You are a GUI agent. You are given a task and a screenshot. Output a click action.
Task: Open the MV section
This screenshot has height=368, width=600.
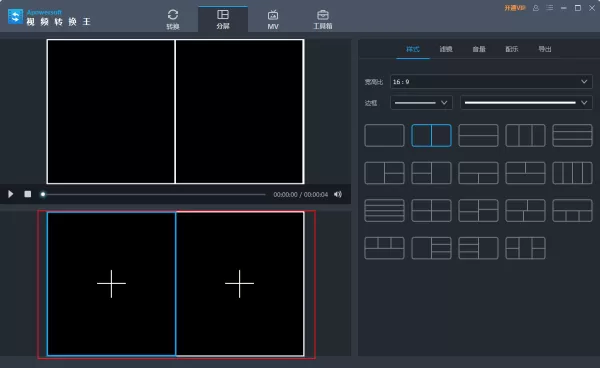(273, 19)
